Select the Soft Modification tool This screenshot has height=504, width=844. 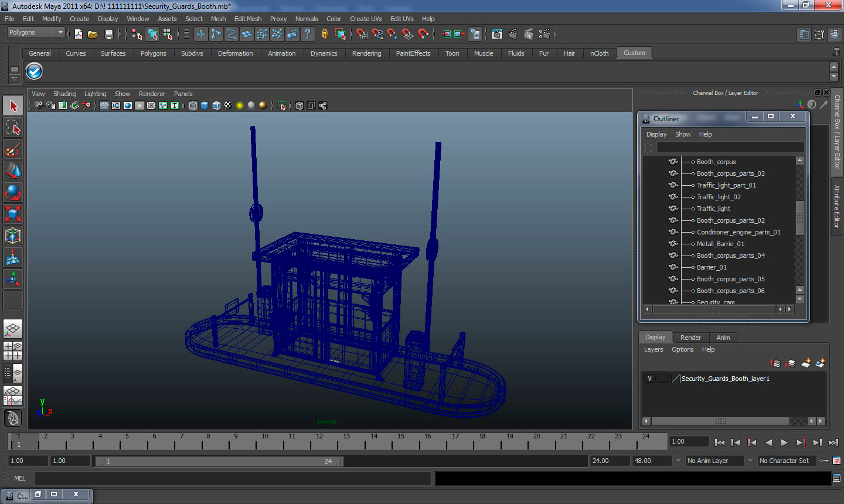pyautogui.click(x=13, y=257)
